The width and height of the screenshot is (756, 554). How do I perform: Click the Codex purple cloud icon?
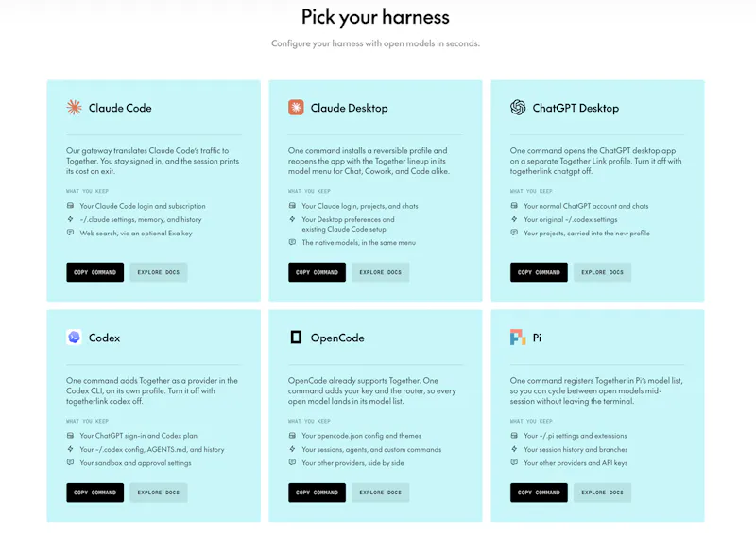tap(74, 337)
